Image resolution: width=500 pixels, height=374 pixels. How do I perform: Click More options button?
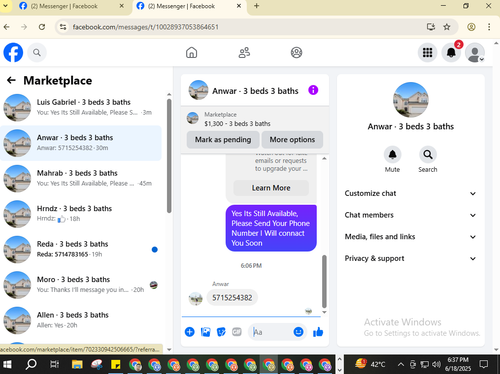coord(292,139)
